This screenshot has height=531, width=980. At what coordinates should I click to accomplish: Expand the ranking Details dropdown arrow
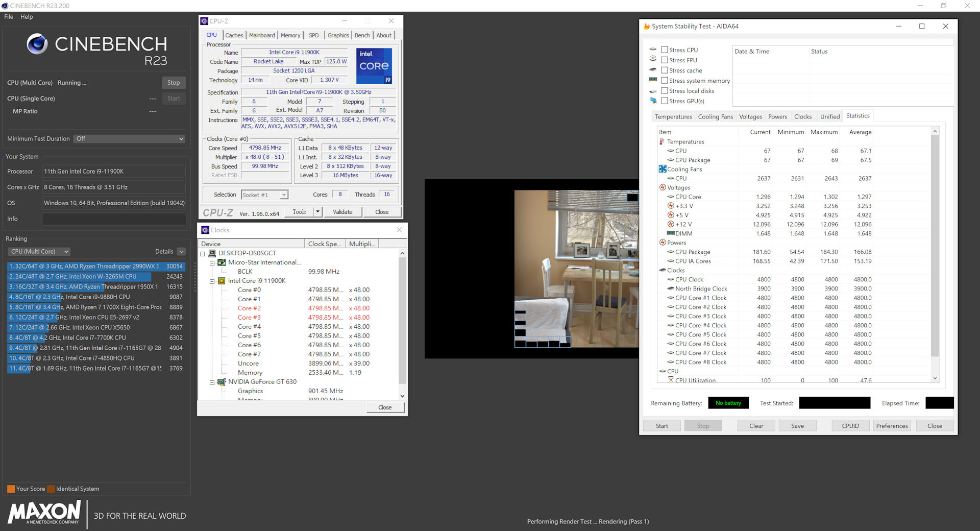(x=181, y=251)
